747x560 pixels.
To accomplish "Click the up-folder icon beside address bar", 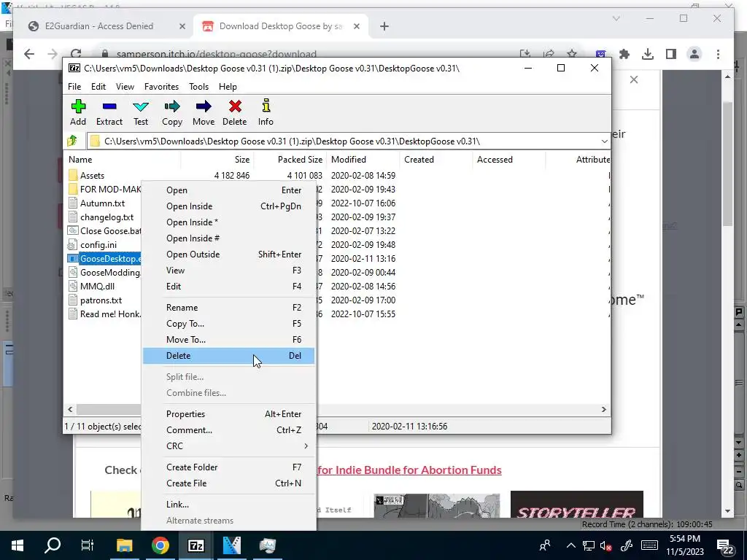I will tap(72, 141).
